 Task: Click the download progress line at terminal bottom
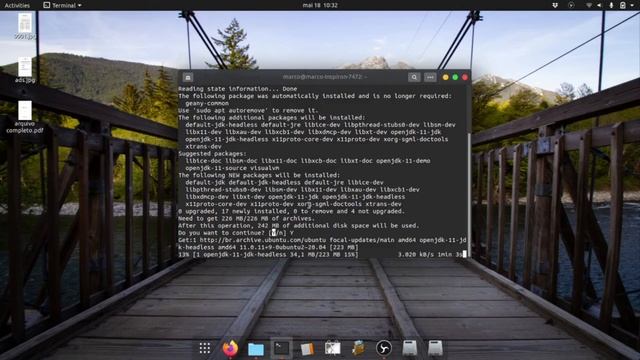(322, 254)
